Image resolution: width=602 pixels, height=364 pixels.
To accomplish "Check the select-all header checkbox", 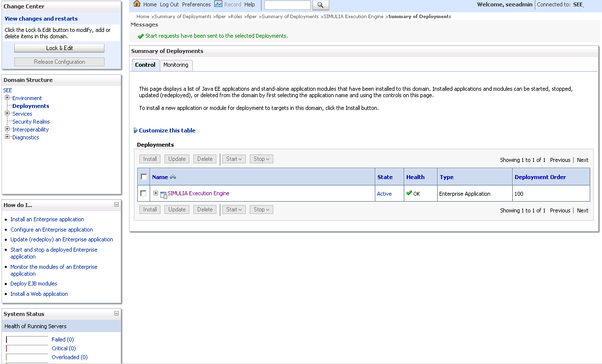I will [144, 177].
